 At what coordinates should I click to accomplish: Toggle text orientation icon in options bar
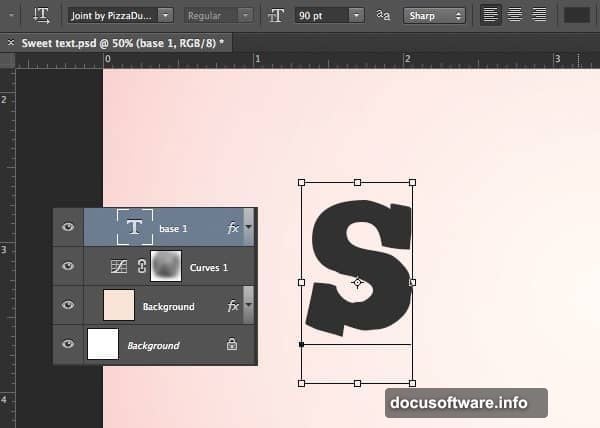pyautogui.click(x=41, y=15)
